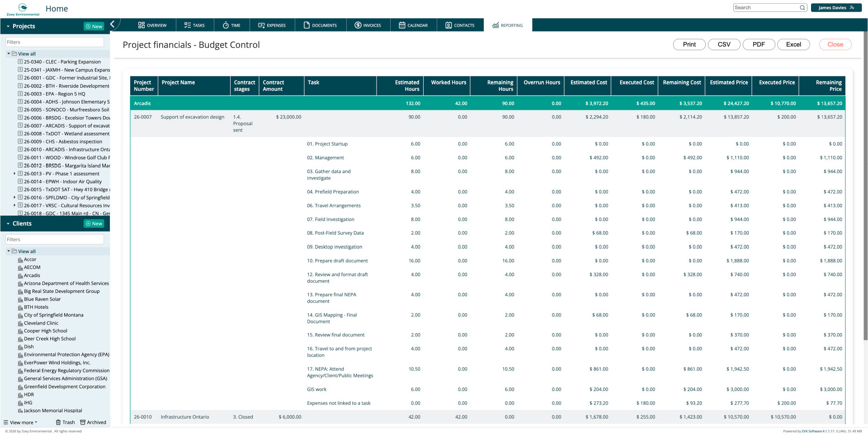Export the report to Excel
Viewport: 868px width, 434px height.
click(x=793, y=44)
